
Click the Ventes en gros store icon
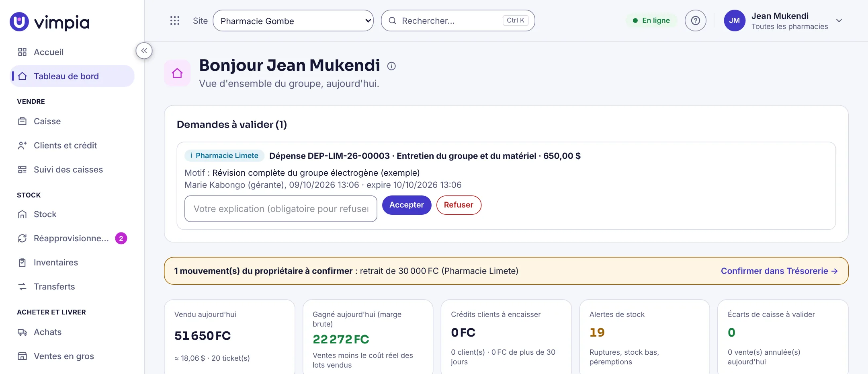(23, 356)
